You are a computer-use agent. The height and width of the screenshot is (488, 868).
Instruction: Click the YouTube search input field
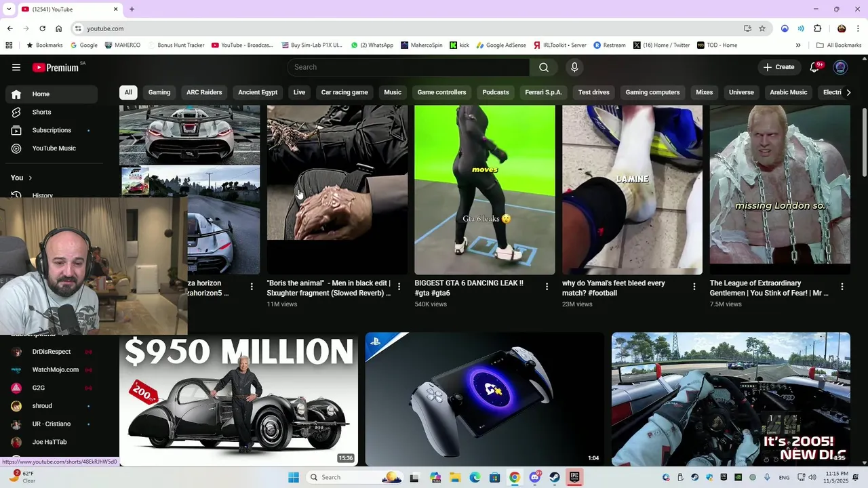(408, 67)
